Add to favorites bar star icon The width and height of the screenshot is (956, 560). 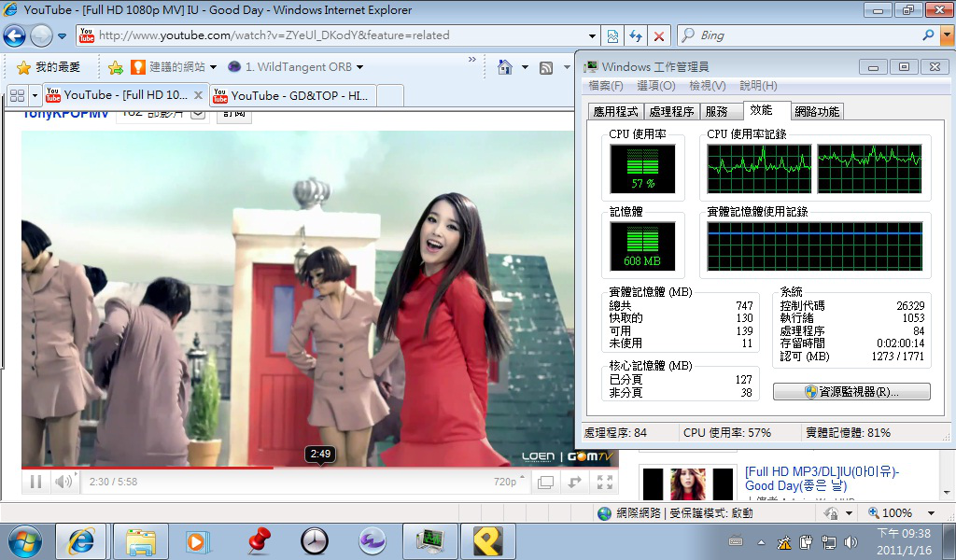[115, 67]
